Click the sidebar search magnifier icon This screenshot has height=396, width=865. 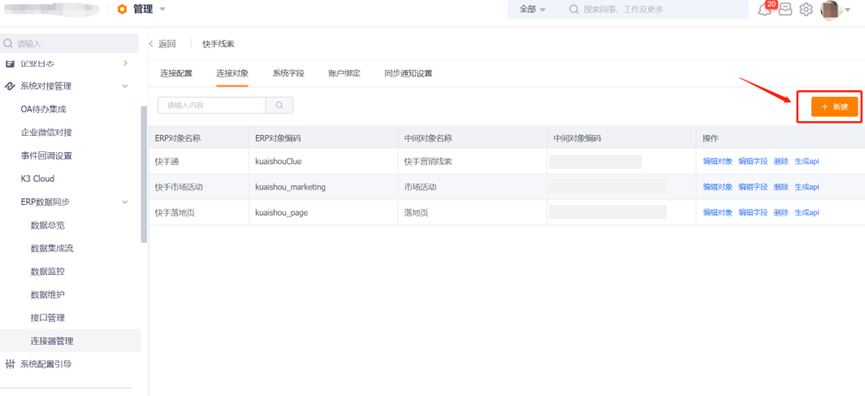[8, 44]
